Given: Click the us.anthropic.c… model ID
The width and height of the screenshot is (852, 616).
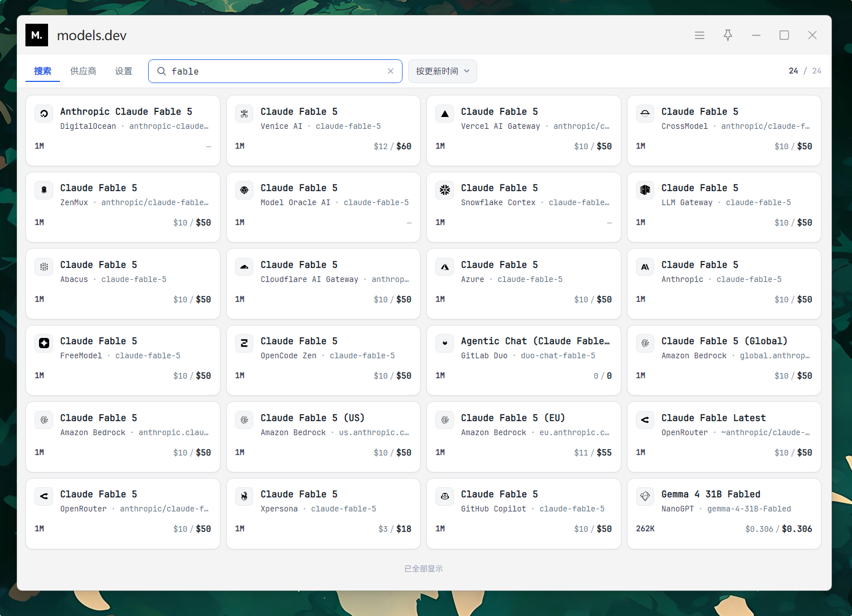Looking at the screenshot, I should [x=374, y=432].
